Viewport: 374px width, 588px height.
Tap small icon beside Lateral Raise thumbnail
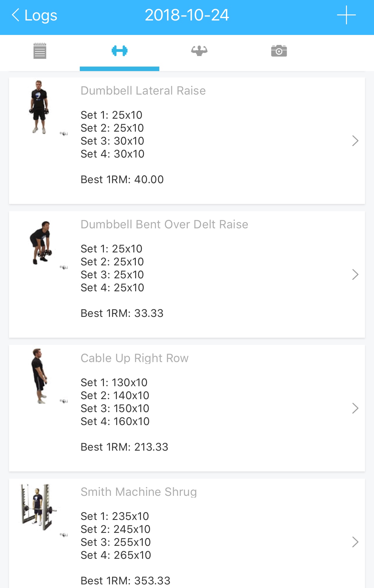point(64,133)
